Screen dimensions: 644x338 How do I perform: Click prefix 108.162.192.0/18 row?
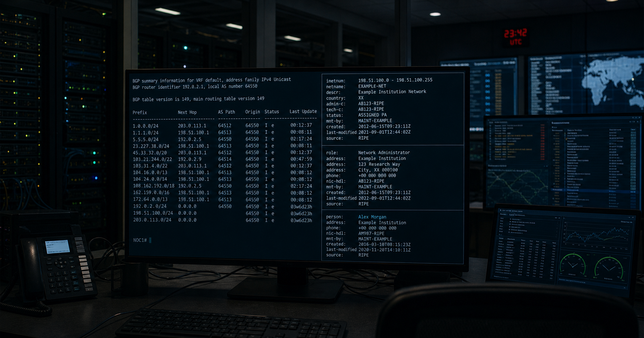click(222, 186)
